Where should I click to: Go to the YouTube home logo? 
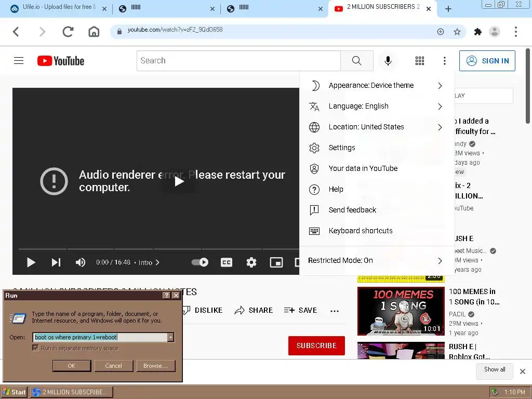tap(61, 61)
